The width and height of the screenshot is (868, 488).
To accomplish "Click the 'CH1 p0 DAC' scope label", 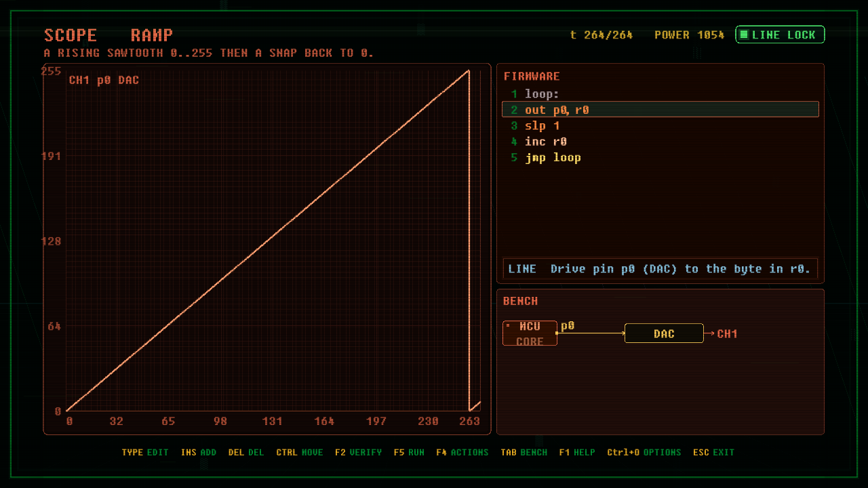I will click(x=104, y=80).
